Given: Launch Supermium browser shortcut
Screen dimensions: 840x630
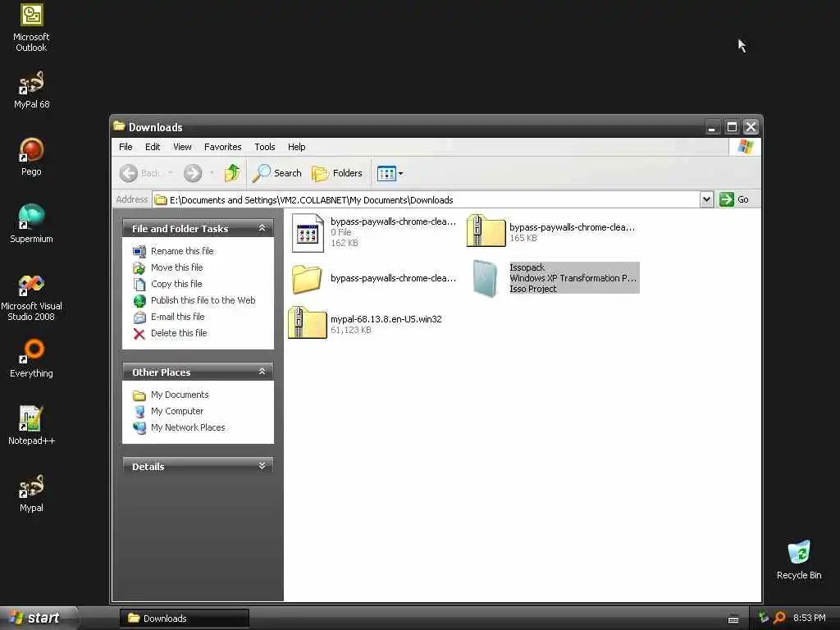Looking at the screenshot, I should (31, 224).
